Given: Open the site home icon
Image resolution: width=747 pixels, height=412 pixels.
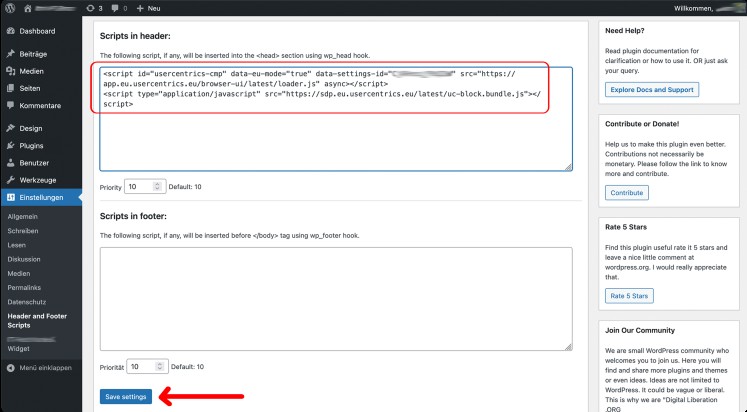Looking at the screenshot, I should click(x=27, y=9).
